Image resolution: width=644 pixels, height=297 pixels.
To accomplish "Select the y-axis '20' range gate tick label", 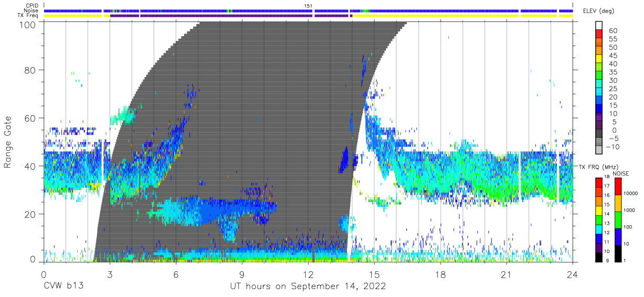I will click(30, 214).
